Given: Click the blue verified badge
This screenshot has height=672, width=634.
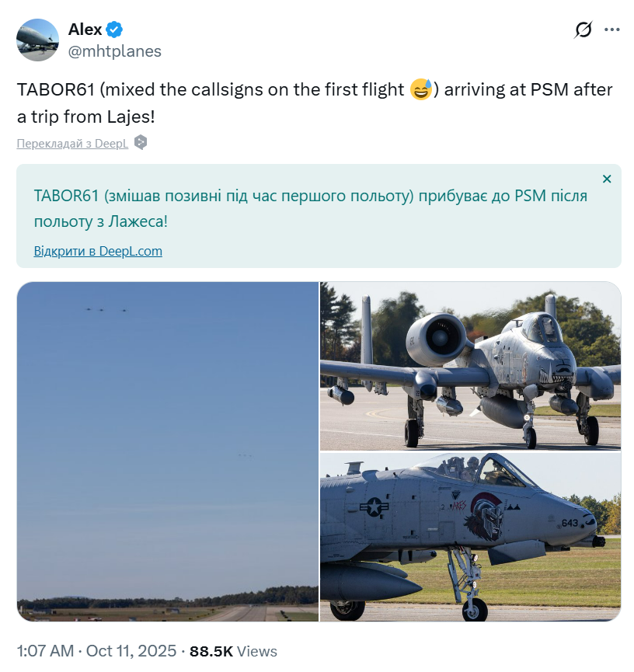Looking at the screenshot, I should pyautogui.click(x=114, y=30).
